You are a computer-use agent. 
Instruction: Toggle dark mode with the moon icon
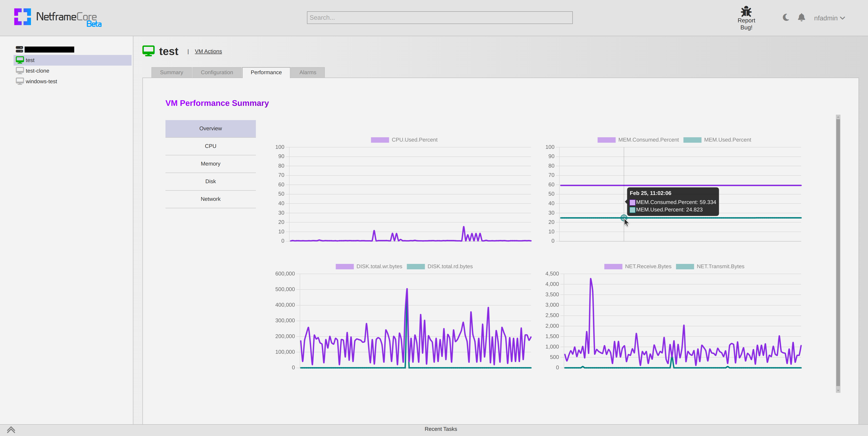(x=786, y=18)
